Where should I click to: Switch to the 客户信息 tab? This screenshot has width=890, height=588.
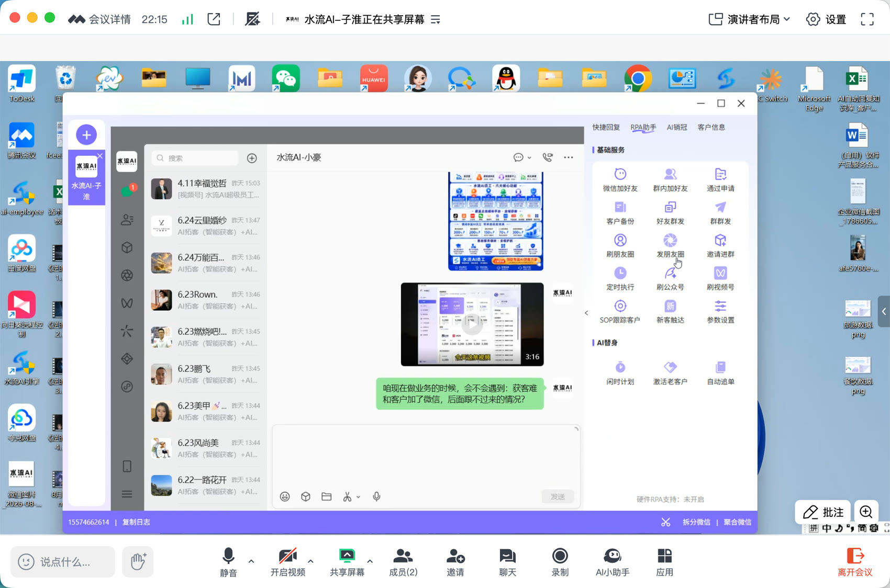(711, 127)
